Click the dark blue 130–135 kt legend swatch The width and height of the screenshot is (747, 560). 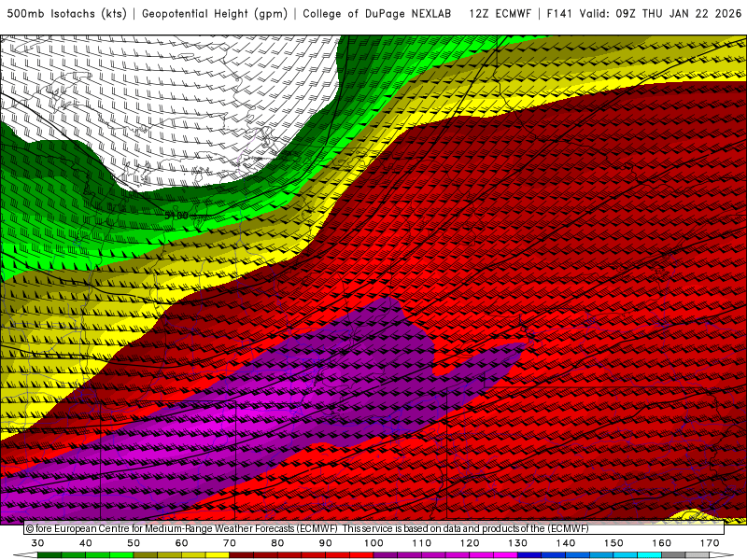click(529, 555)
